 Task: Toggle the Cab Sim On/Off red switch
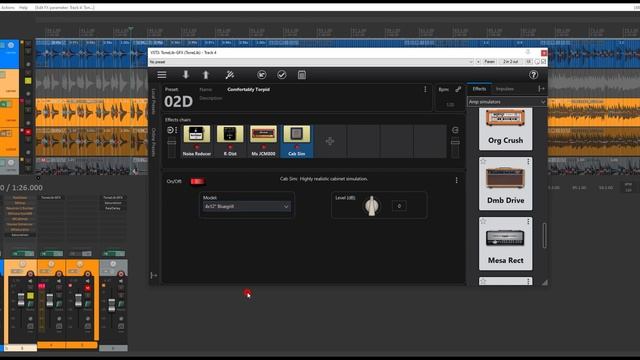pyautogui.click(x=198, y=181)
